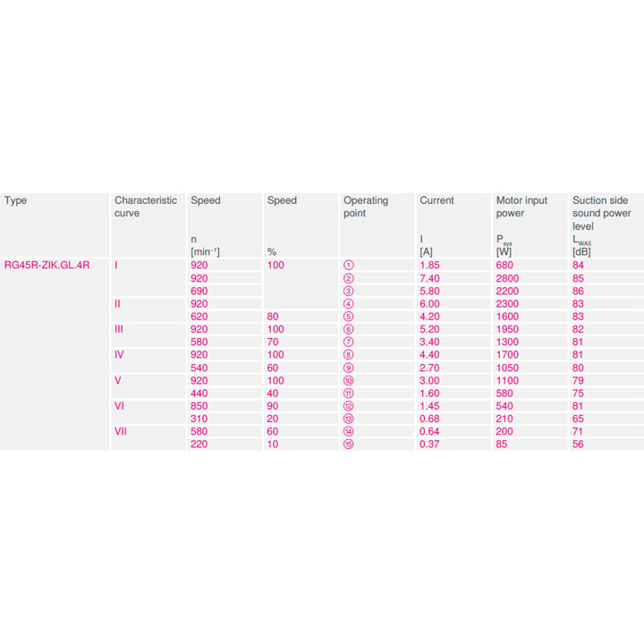Click the RG45R-ZIK.GL.4R type name
The height and width of the screenshot is (644, 644).
(x=47, y=266)
